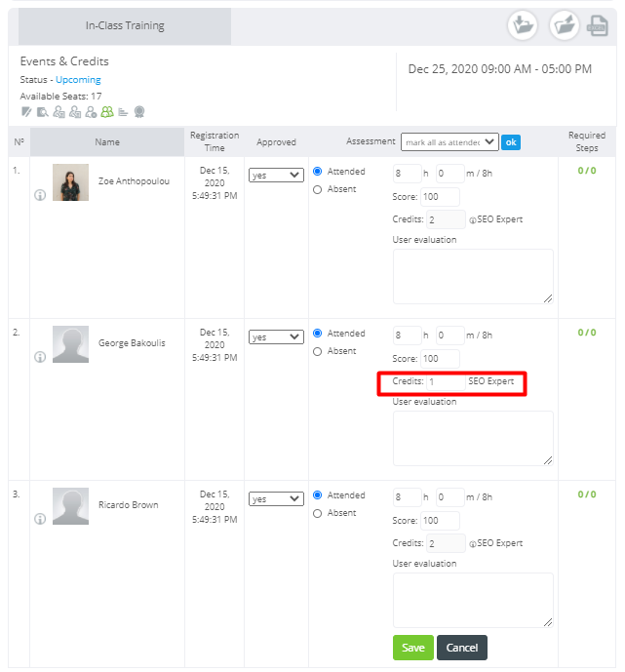Open the info icon beside Zoe Anthopoulou

point(40,195)
